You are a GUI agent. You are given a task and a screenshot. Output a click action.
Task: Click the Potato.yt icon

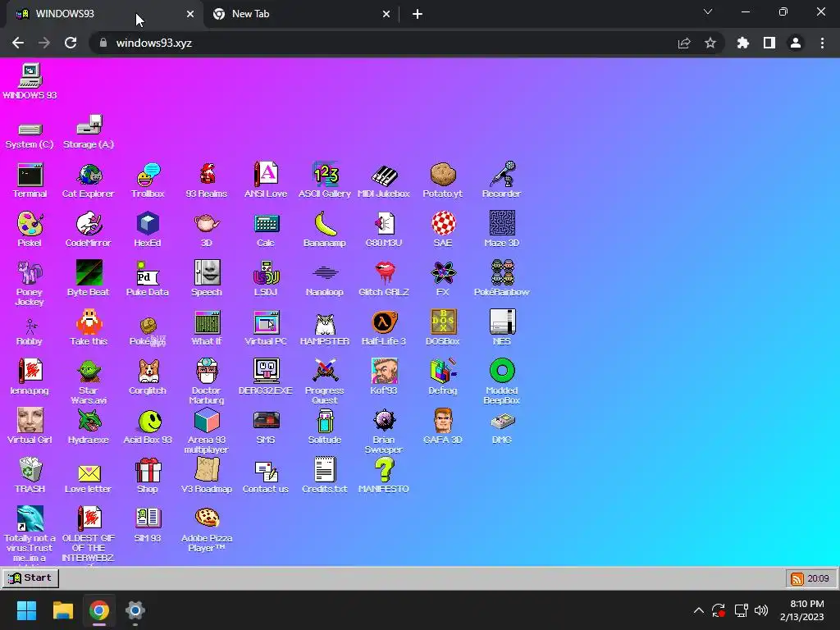442,180
